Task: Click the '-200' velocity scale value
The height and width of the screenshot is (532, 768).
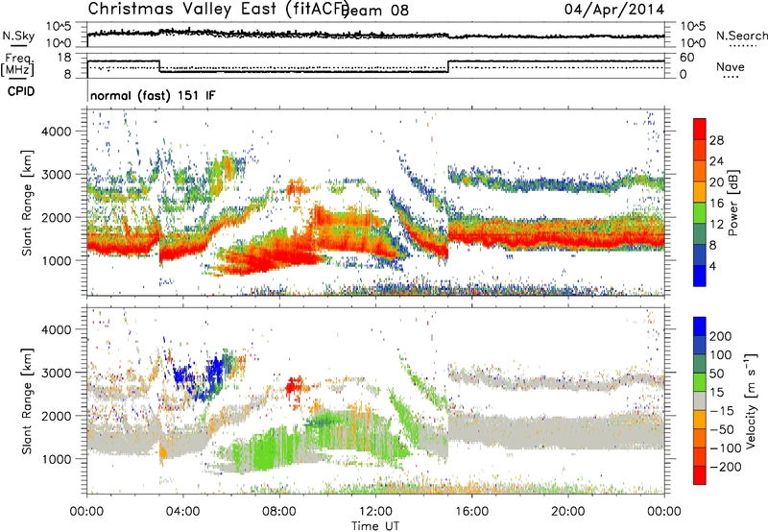Action: tap(726, 467)
